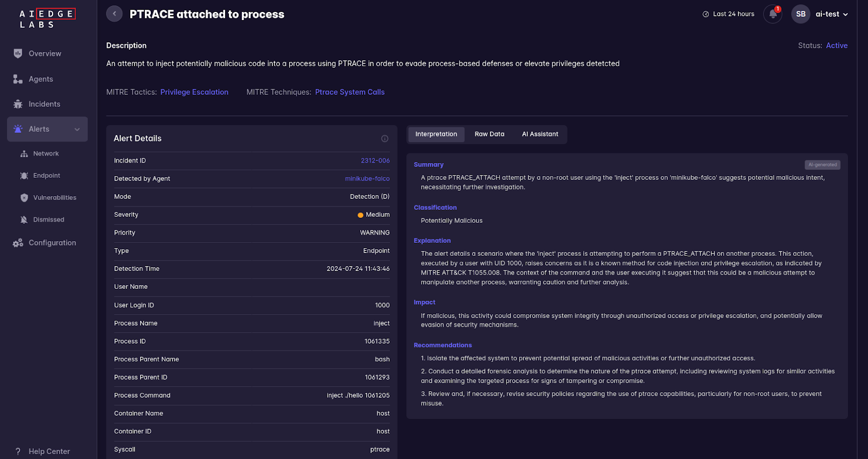868x459 pixels.
Task: Click the Classification heading
Action: pos(435,208)
